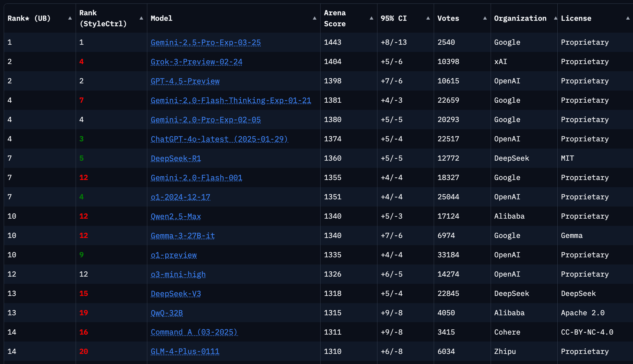This screenshot has width=633, height=364.
Task: Sort by Votes arrow icon
Action: (485, 18)
